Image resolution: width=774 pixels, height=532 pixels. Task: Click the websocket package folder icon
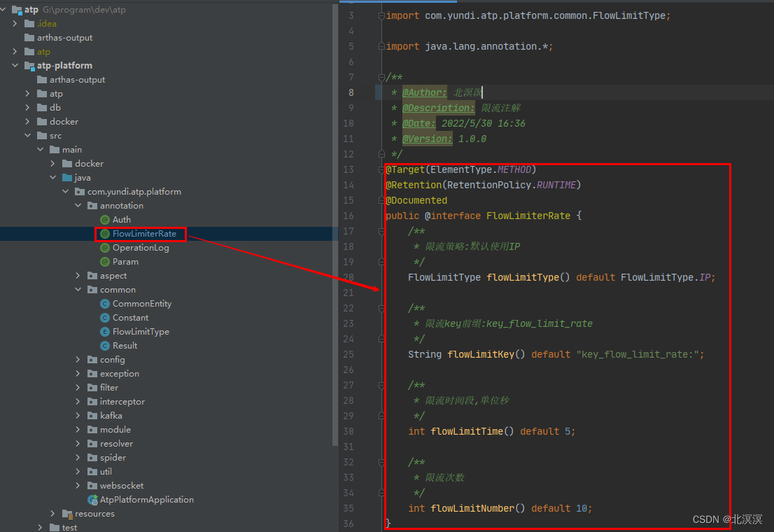[92, 486]
